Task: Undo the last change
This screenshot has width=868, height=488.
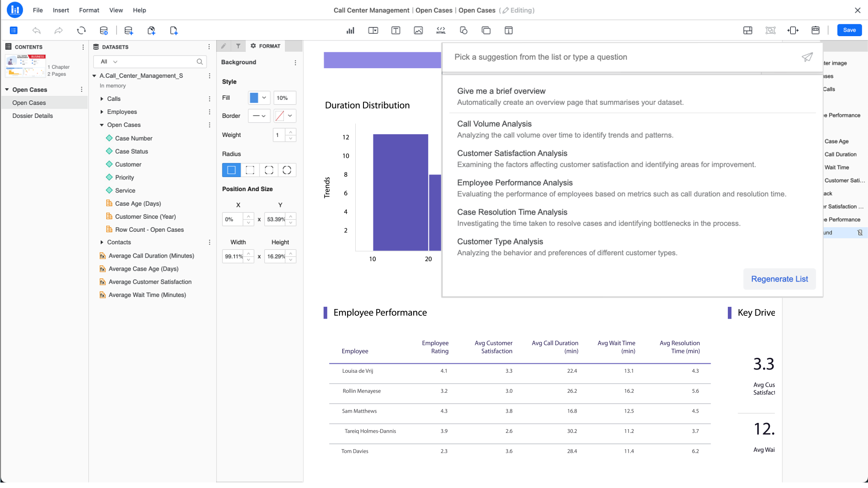Action: coord(36,30)
